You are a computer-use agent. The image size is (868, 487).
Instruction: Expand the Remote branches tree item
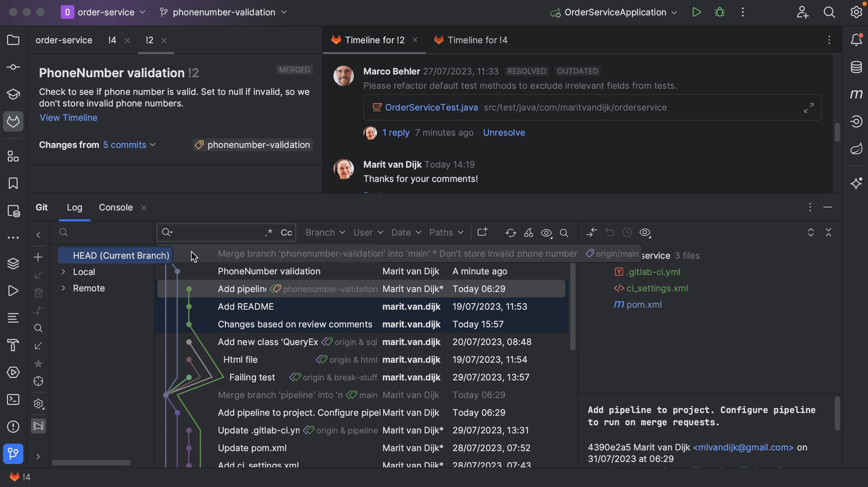[x=64, y=288]
